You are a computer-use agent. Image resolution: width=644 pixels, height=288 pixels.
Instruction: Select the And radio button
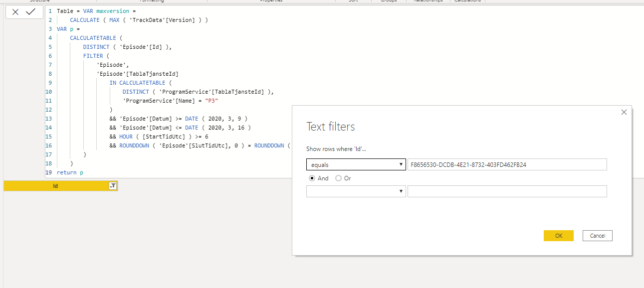(312, 178)
